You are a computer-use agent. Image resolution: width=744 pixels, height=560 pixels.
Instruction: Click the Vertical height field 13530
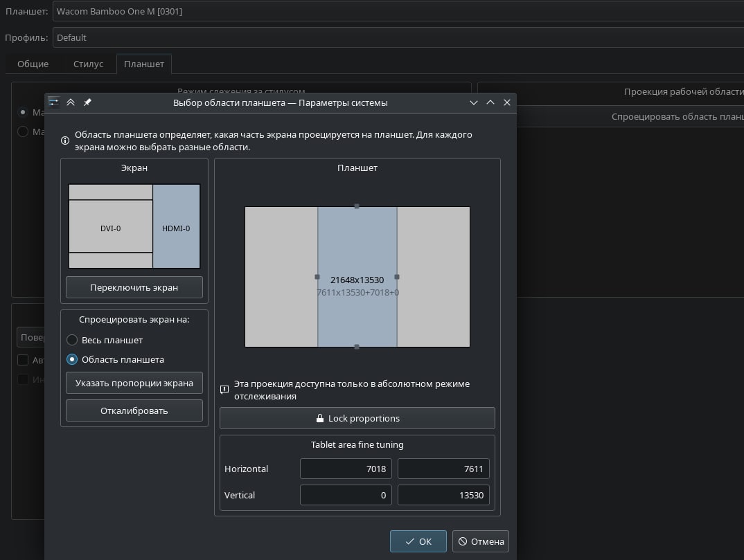(443, 495)
